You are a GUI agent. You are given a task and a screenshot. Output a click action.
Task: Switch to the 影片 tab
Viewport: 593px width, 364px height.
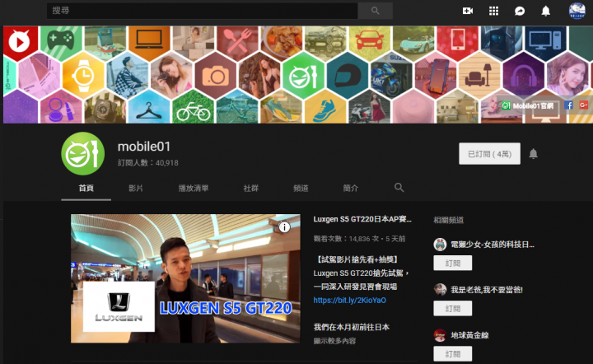(136, 188)
